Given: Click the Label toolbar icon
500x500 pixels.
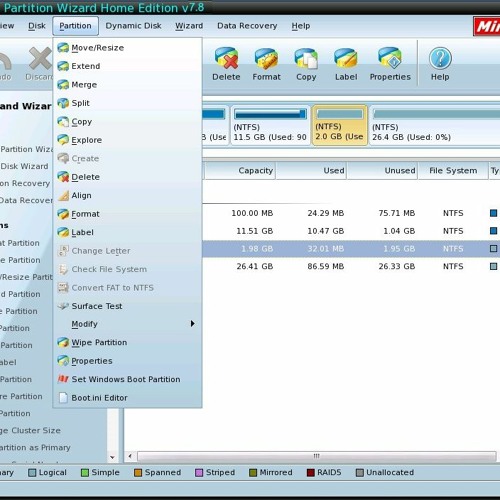Looking at the screenshot, I should click(346, 64).
